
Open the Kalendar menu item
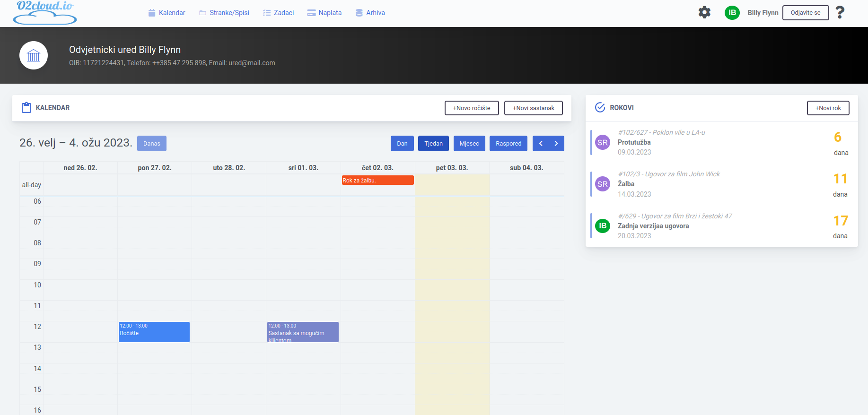167,13
